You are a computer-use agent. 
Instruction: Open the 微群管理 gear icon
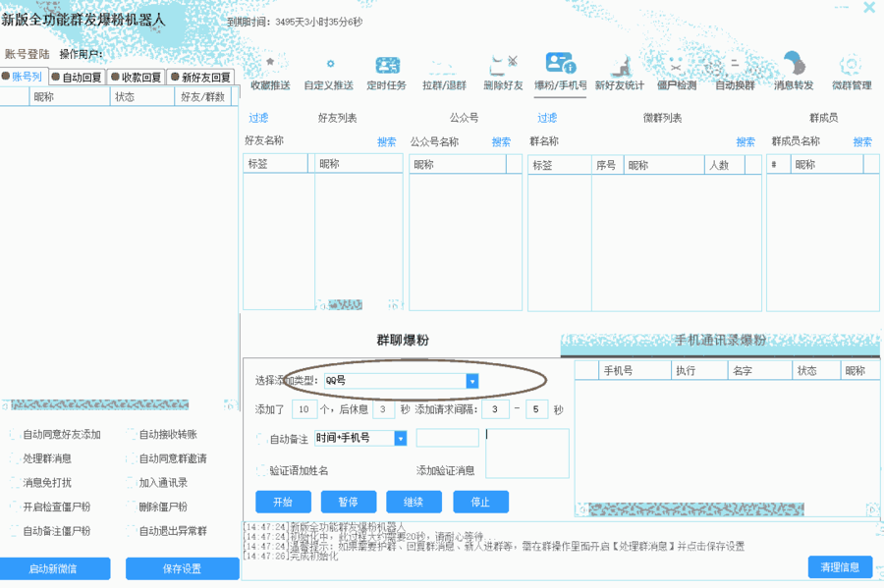coord(852,65)
